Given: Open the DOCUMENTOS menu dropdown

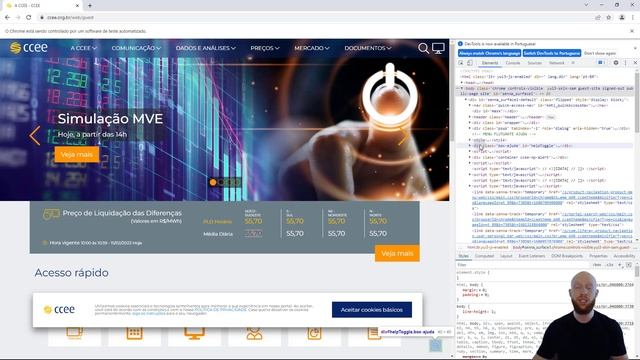Looking at the screenshot, I should pos(368,48).
